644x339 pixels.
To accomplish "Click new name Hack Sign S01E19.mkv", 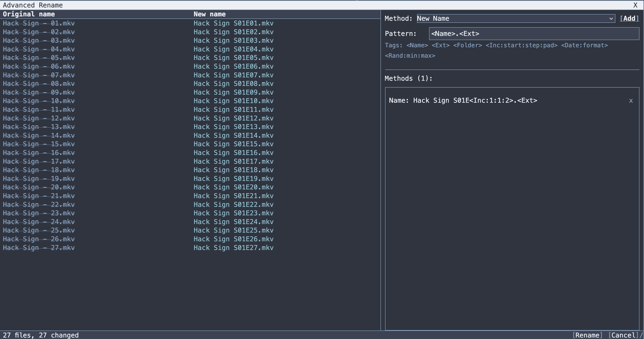I will 233,178.
